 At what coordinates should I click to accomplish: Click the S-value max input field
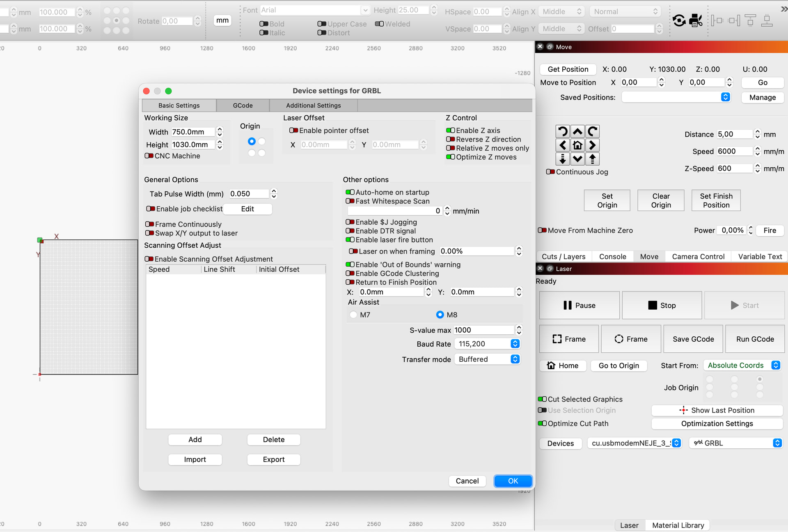point(483,330)
